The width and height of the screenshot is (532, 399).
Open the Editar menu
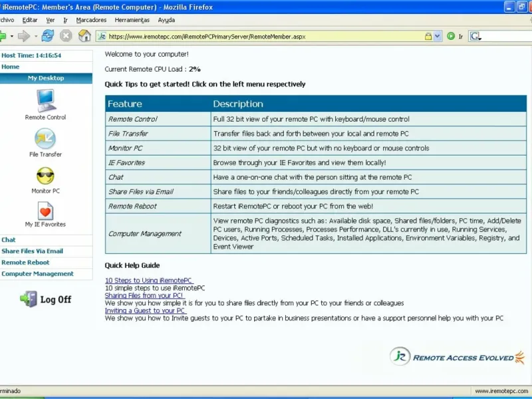coord(30,20)
